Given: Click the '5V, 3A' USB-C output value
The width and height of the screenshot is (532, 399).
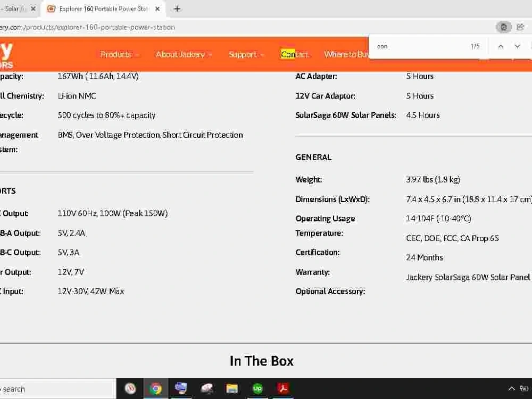Looking at the screenshot, I should [69, 252].
